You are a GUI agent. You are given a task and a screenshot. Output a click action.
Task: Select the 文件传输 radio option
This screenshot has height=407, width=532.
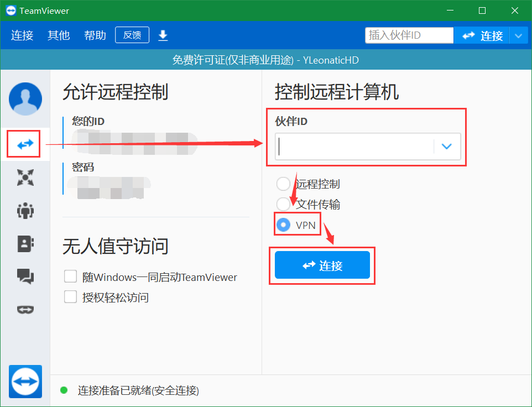pos(283,204)
